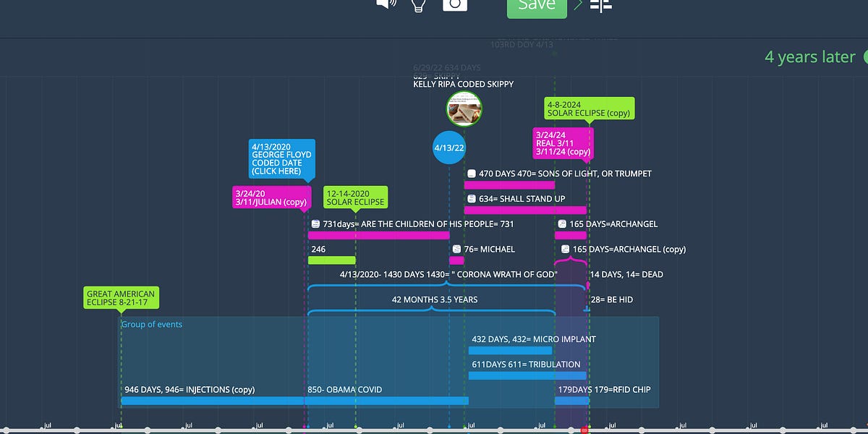Click the camera snapshot icon in the toolbar

click(x=454, y=4)
